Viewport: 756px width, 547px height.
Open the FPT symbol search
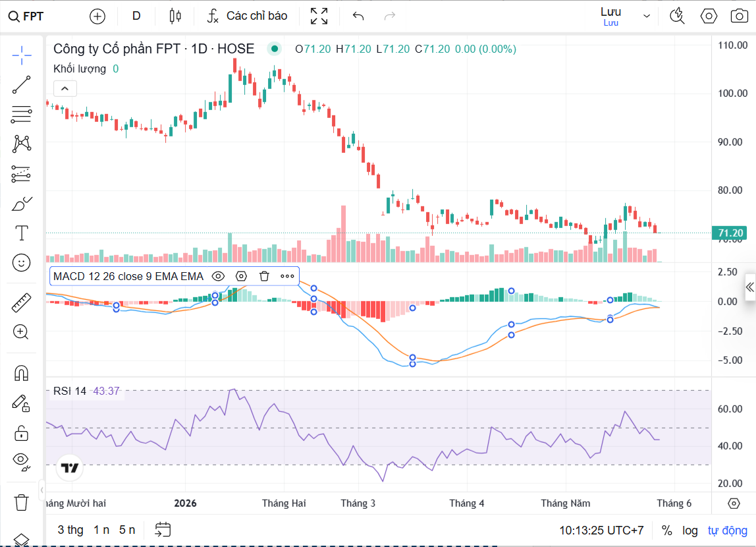(26, 16)
